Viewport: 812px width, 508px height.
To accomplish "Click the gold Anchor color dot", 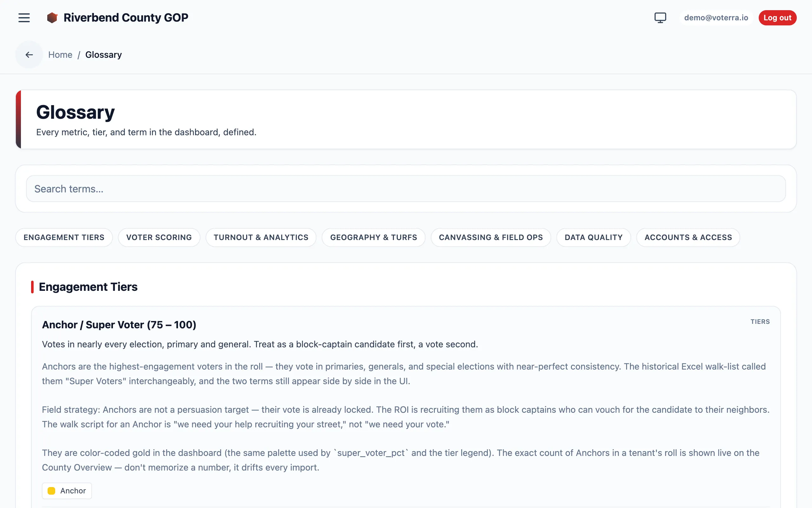I will tap(51, 491).
